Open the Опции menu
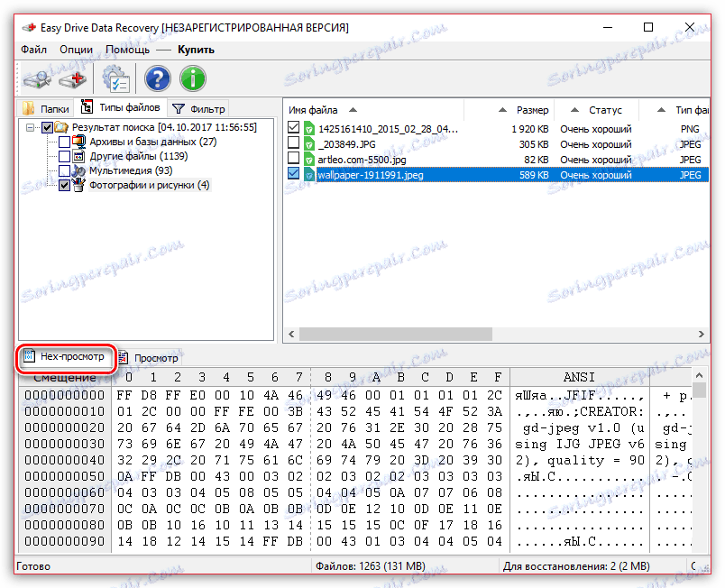The width and height of the screenshot is (725, 588). point(76,50)
